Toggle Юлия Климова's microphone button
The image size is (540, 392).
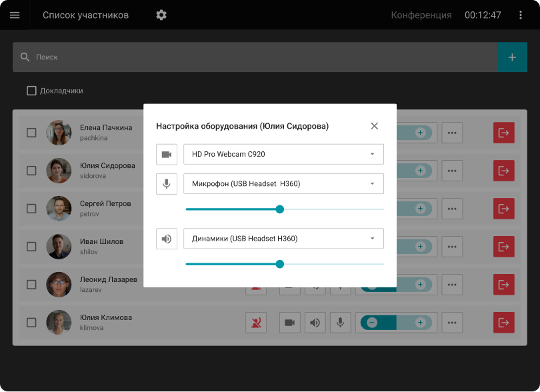click(x=340, y=323)
